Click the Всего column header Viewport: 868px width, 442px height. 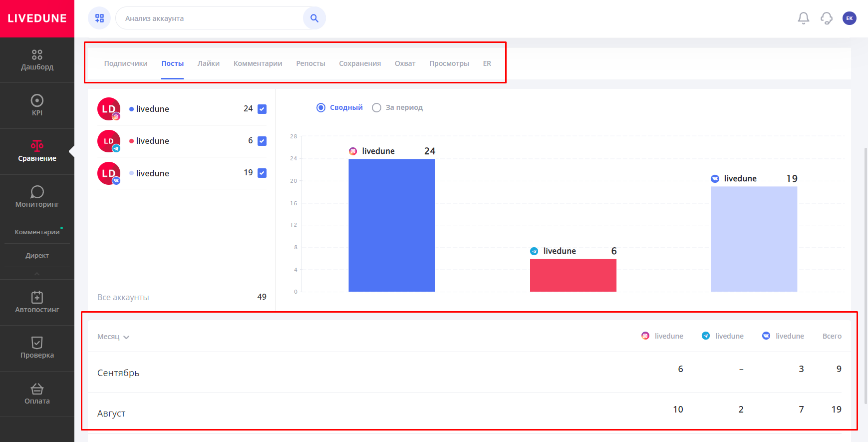[832, 336]
